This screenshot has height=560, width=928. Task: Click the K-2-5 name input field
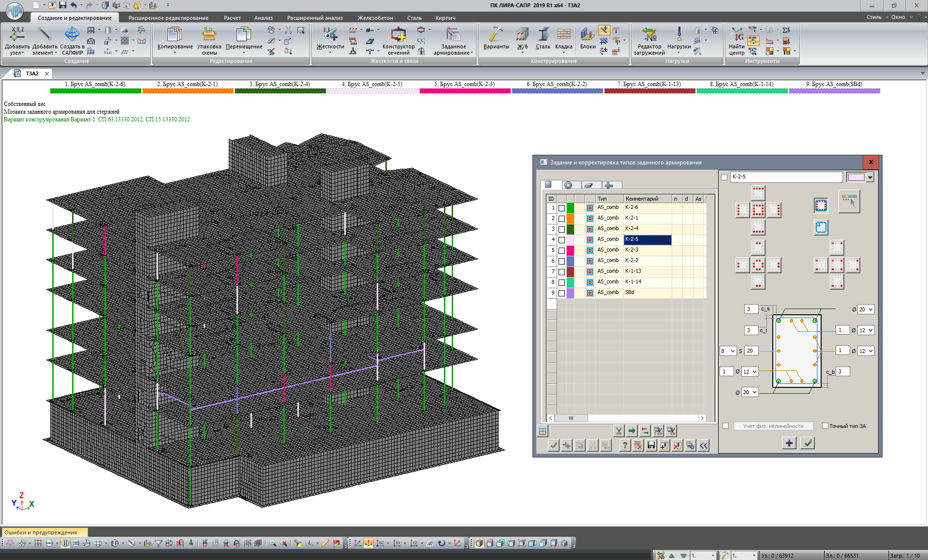785,177
